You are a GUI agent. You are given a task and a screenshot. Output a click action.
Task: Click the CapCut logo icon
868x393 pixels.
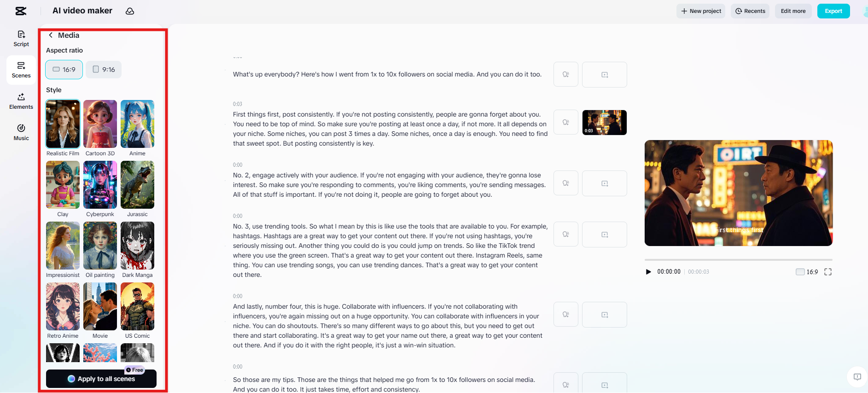(21, 11)
